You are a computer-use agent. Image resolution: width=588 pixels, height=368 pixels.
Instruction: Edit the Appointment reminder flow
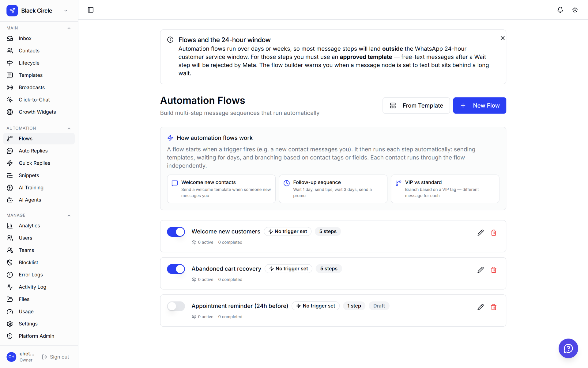pyautogui.click(x=481, y=307)
